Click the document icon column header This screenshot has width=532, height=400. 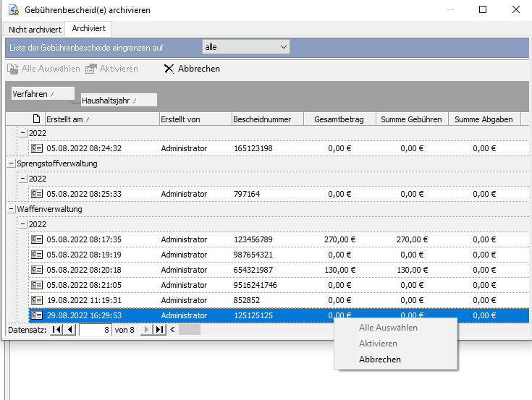click(x=37, y=119)
